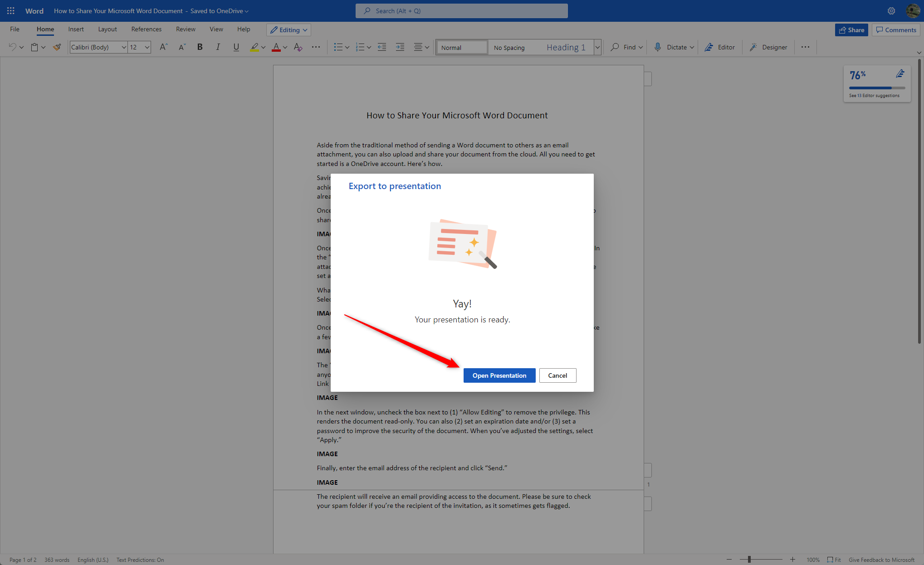Open the Review ribbon tab
Image resolution: width=924 pixels, height=565 pixels.
(x=186, y=29)
